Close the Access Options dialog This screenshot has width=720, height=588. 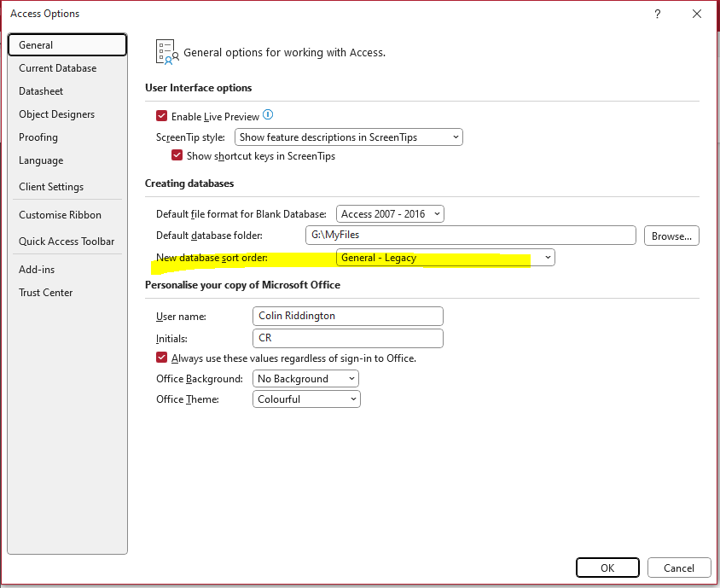click(697, 14)
